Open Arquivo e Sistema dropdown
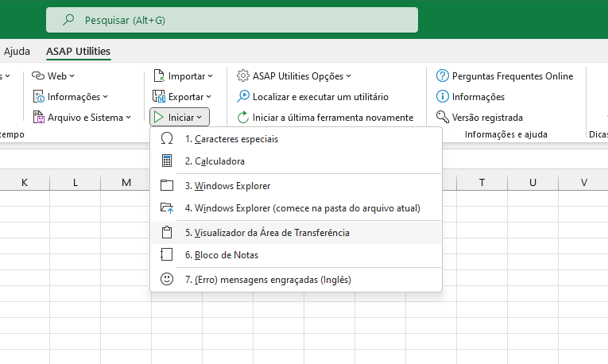Screen dimensions: 608x364 82,117
